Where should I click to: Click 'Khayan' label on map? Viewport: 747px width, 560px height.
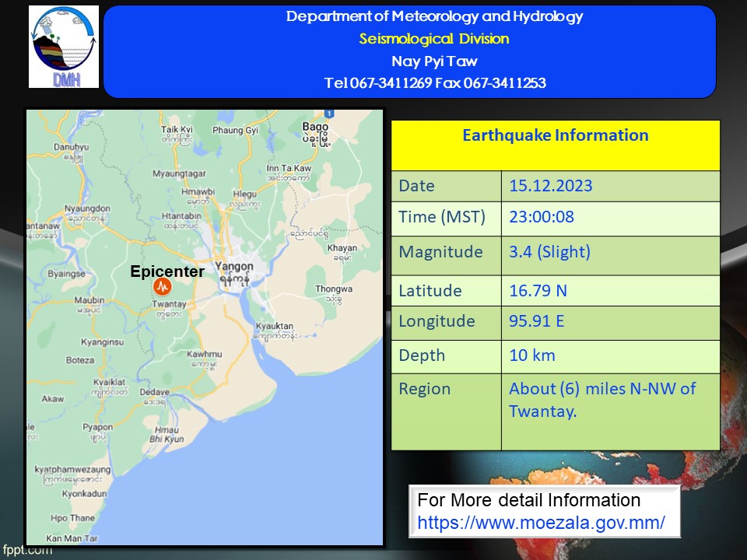342,247
